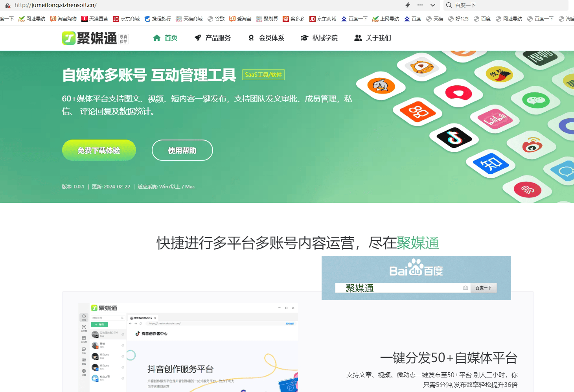This screenshot has width=574, height=392.
Task: Expand the chevron dropdown beside the address bar
Action: pos(433,5)
